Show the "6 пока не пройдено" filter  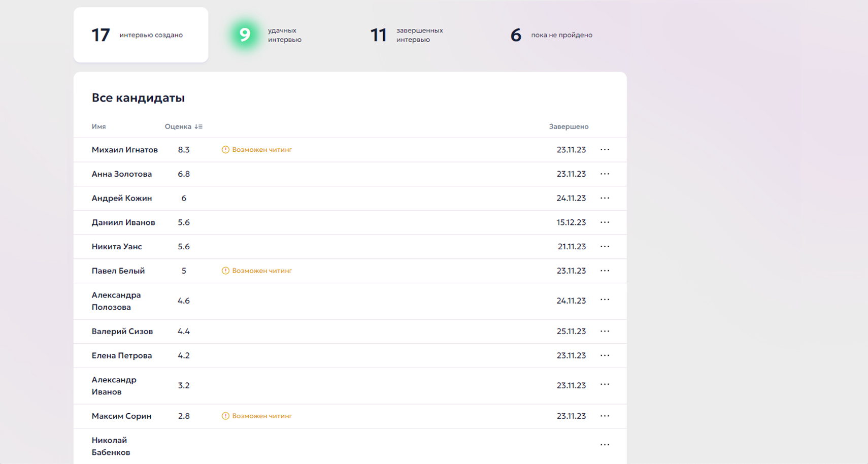[551, 35]
